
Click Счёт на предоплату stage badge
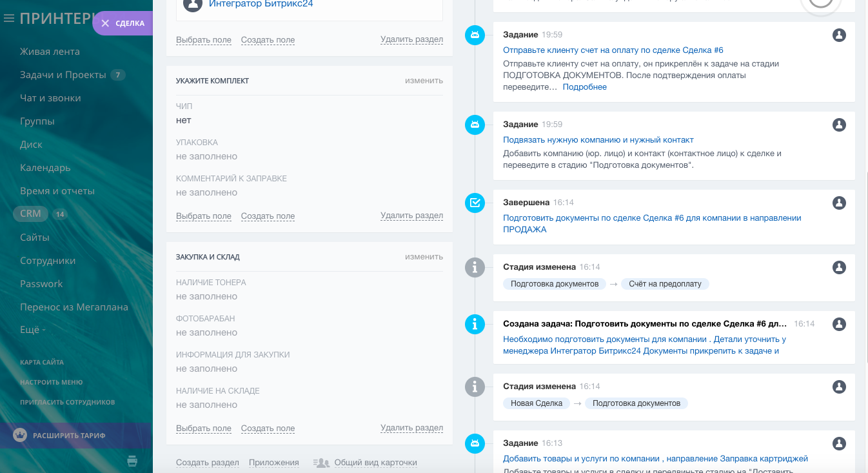click(665, 284)
